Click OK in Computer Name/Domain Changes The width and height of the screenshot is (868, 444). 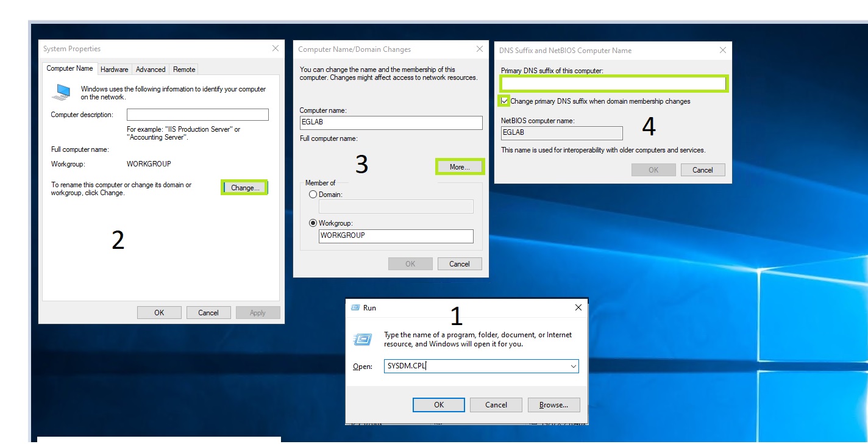pyautogui.click(x=410, y=264)
